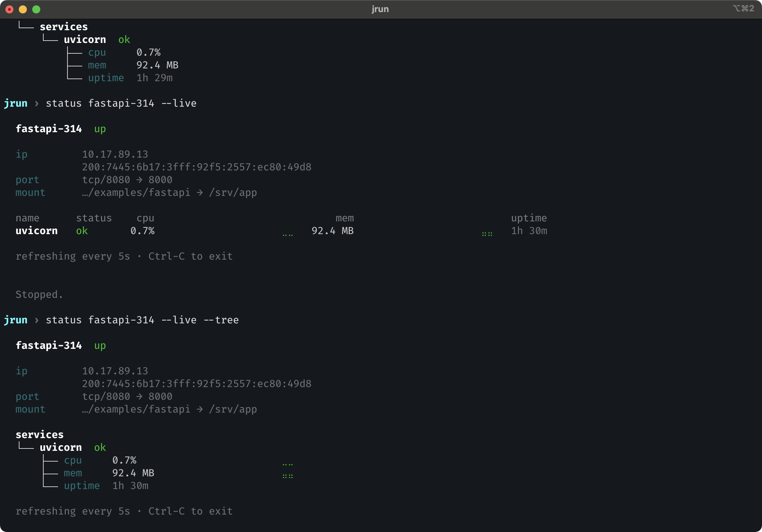
Task: Click the 'cpu' label in the bottom tree
Action: pyautogui.click(x=73, y=461)
